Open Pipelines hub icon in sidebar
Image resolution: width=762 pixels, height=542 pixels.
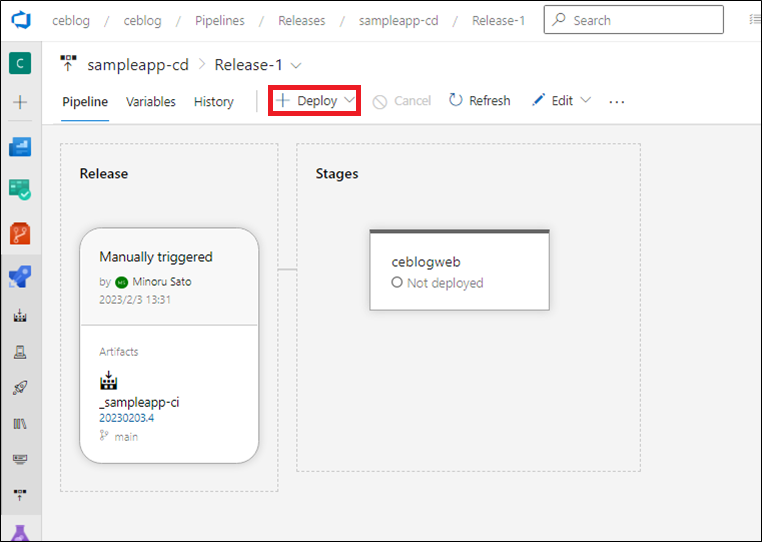coord(20,277)
